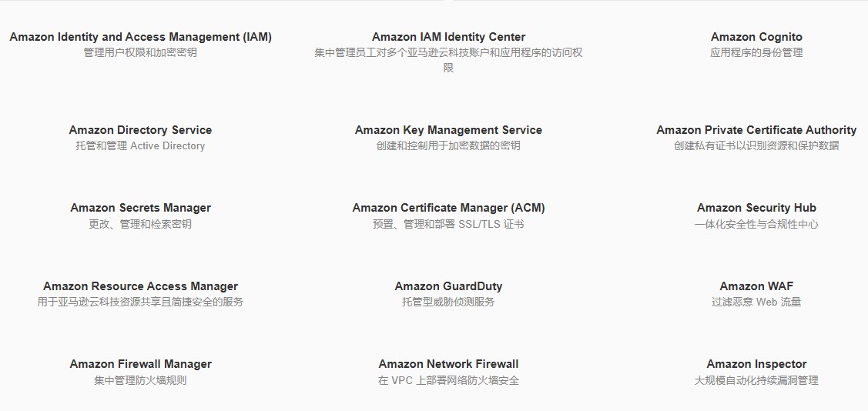Viewport: 868px width, 411px height.
Task: Go to Amazon Cognito service page
Action: pyautogui.click(x=756, y=37)
